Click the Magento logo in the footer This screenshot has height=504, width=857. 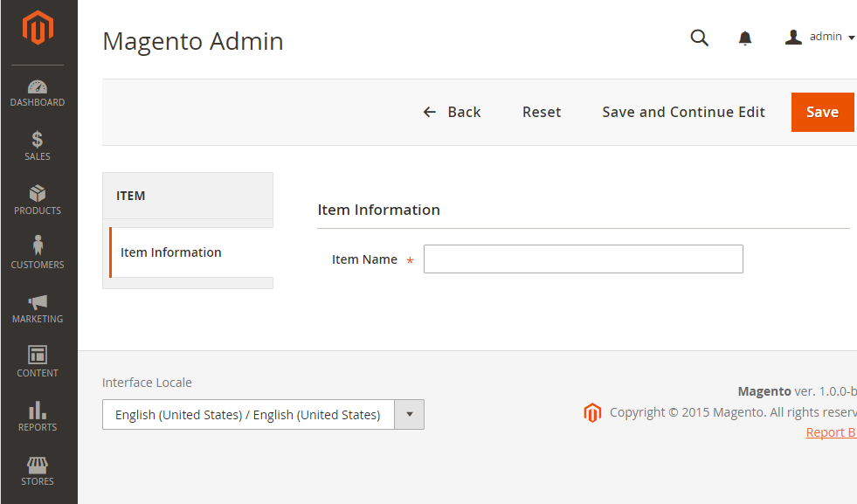[x=592, y=412]
